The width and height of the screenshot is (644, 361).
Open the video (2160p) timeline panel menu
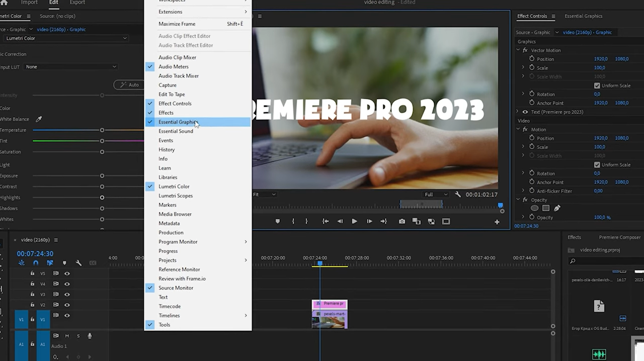[x=56, y=240]
